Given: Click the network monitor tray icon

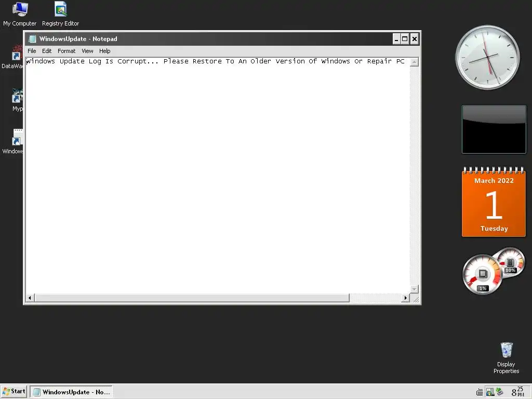Looking at the screenshot, I should (490, 392).
